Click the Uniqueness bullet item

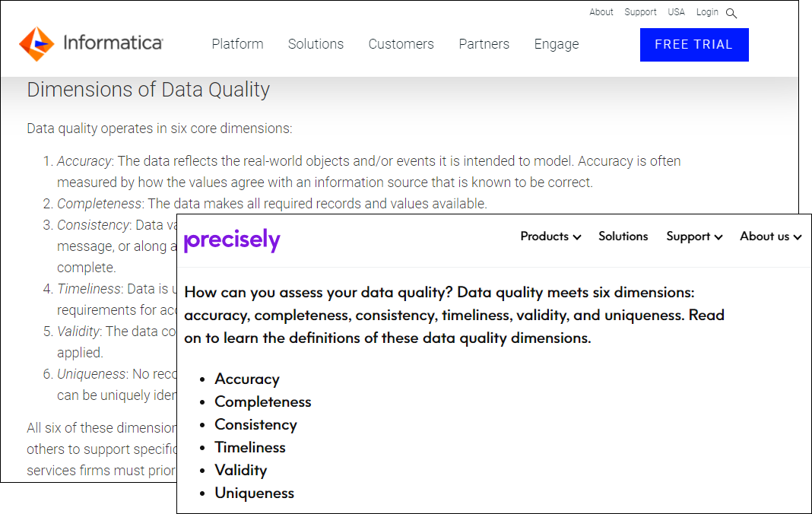pyautogui.click(x=254, y=493)
